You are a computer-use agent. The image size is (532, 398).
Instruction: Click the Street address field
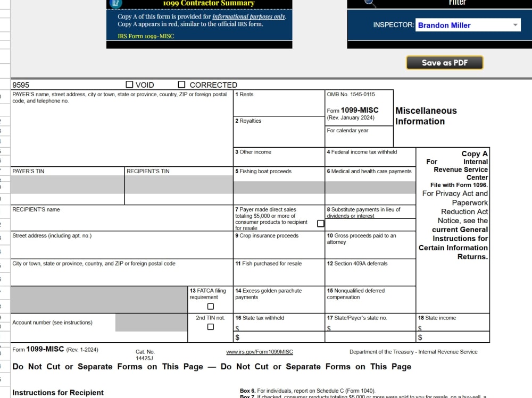pos(122,245)
